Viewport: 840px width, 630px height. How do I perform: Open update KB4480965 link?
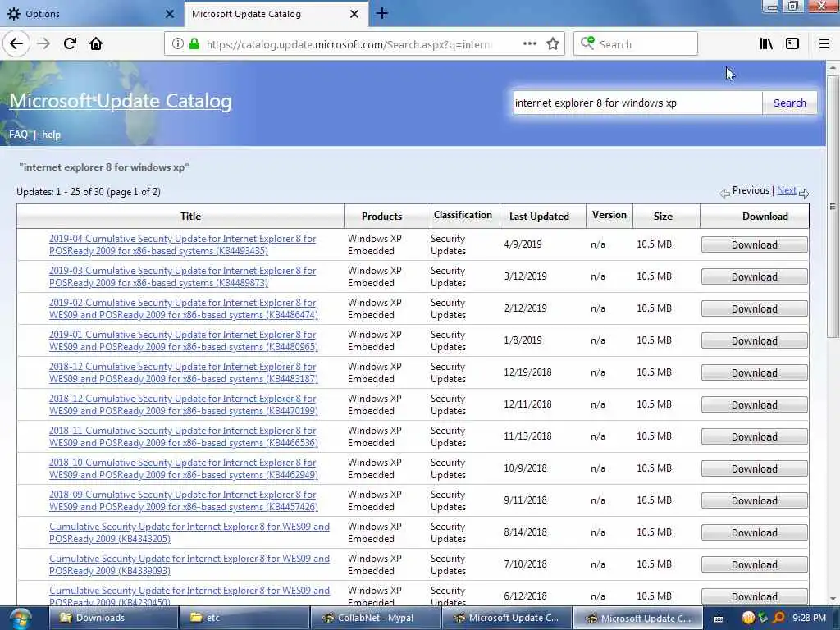[183, 340]
